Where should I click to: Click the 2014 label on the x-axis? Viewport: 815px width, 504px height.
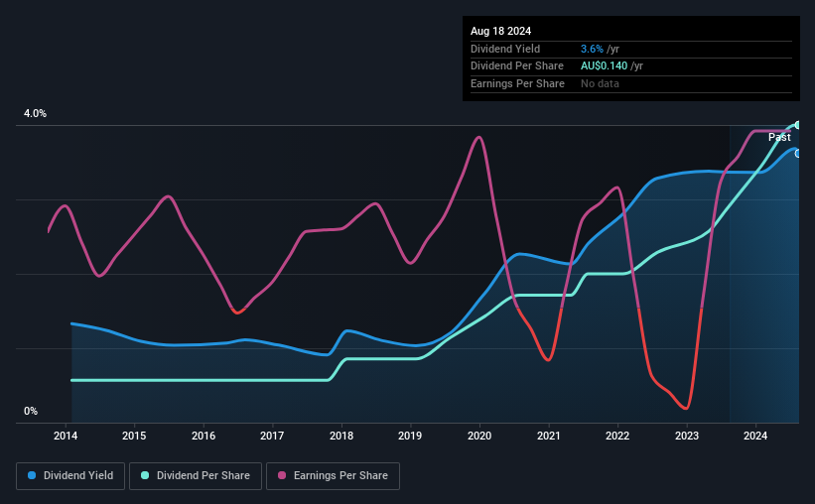66,436
